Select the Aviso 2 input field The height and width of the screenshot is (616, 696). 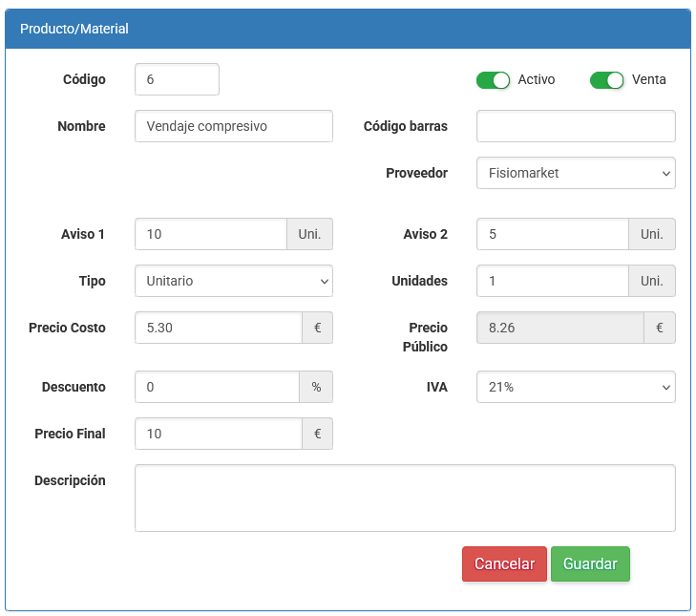click(x=552, y=234)
